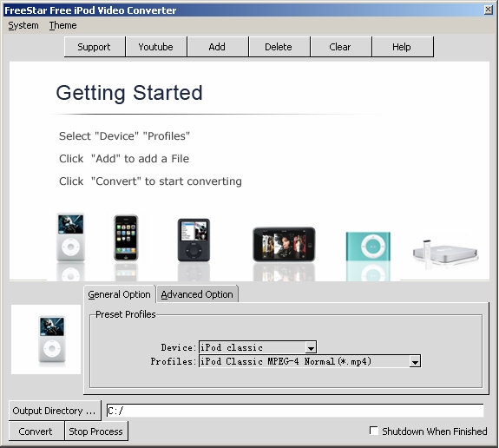The height and width of the screenshot is (448, 499).
Task: Click the Apple TV device image
Action: (445, 254)
